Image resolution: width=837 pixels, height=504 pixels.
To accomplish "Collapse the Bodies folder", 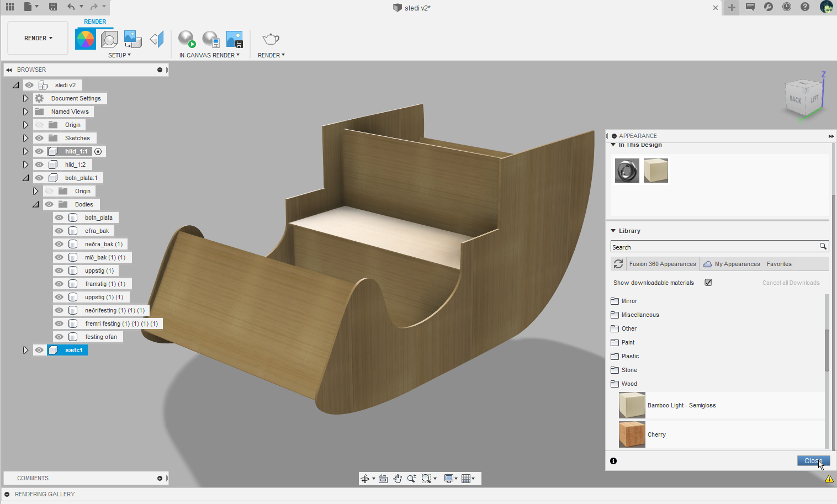I will click(x=35, y=204).
